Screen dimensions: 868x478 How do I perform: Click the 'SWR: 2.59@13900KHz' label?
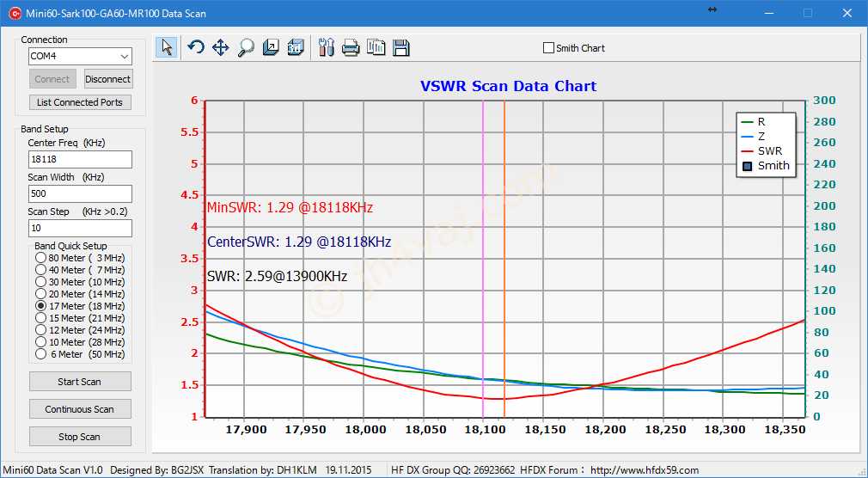pos(277,276)
